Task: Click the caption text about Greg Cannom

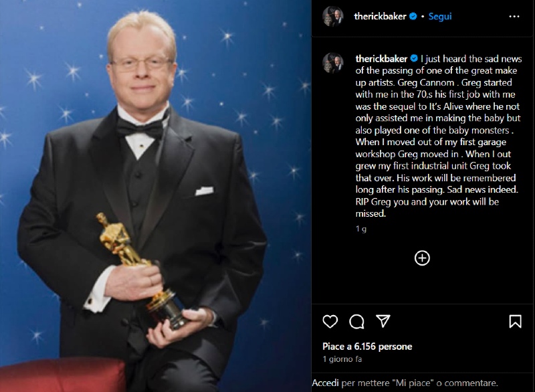Action: point(439,136)
